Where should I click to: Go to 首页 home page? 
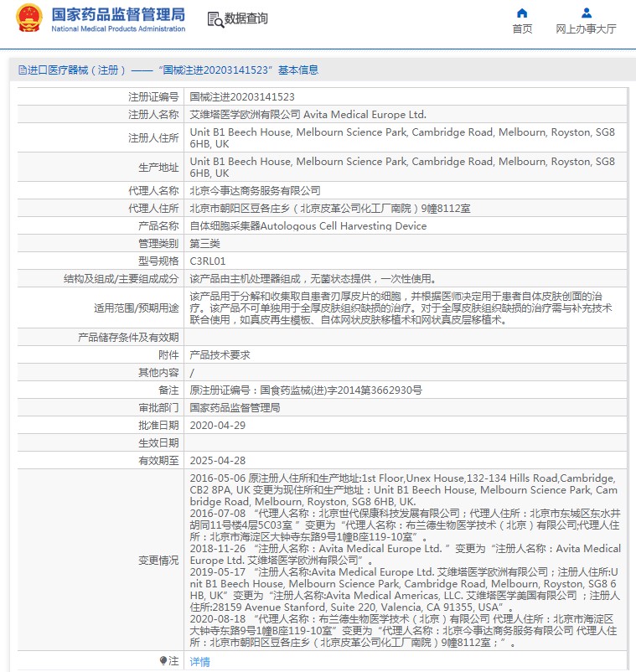coord(522,28)
